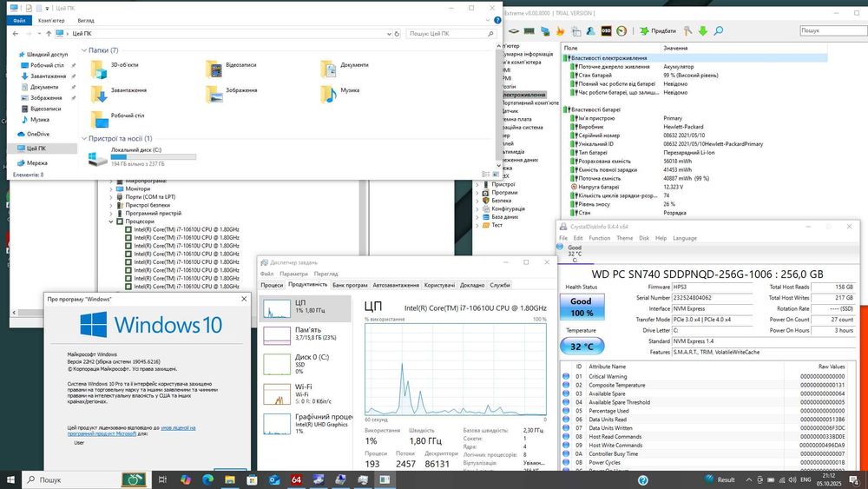This screenshot has height=489, width=868.
Task: Open the AIDA64 OSD panel icon
Action: [x=606, y=31]
